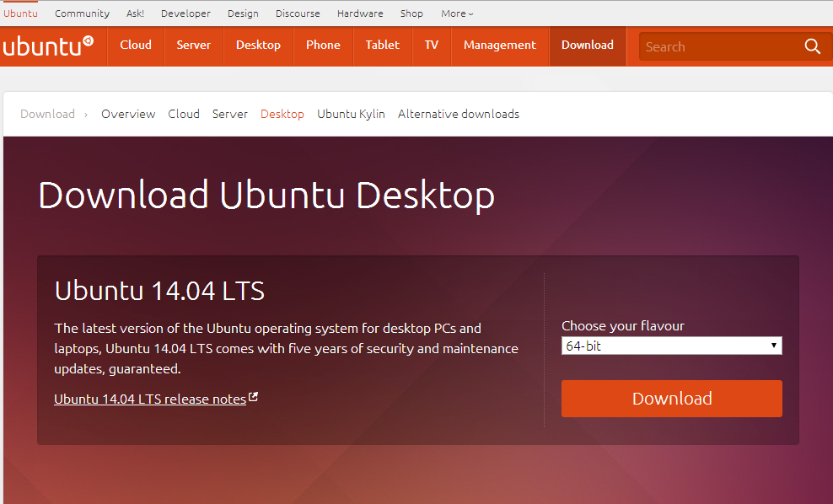
Task: Focus the Search input field
Action: (x=720, y=46)
